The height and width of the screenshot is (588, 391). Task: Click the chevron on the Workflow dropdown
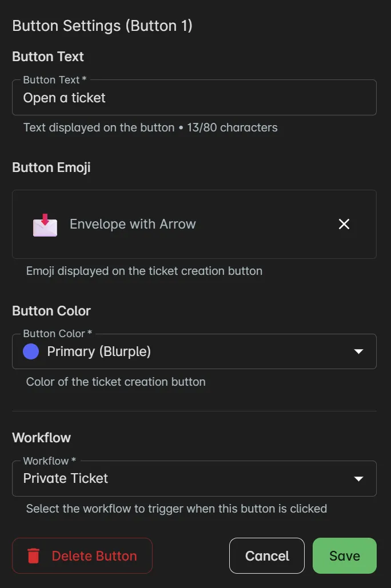click(x=359, y=478)
